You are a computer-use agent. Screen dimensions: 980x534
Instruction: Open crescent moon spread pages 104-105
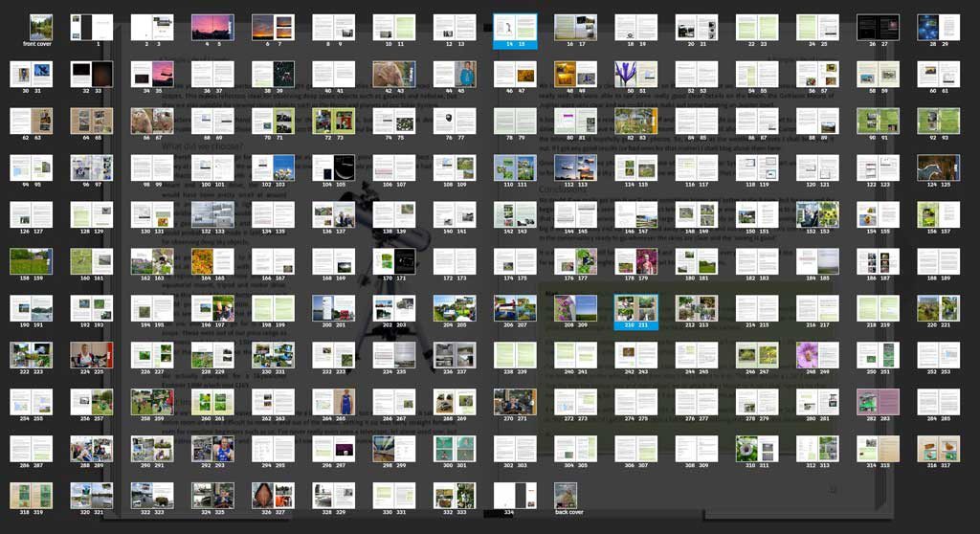tap(333, 168)
